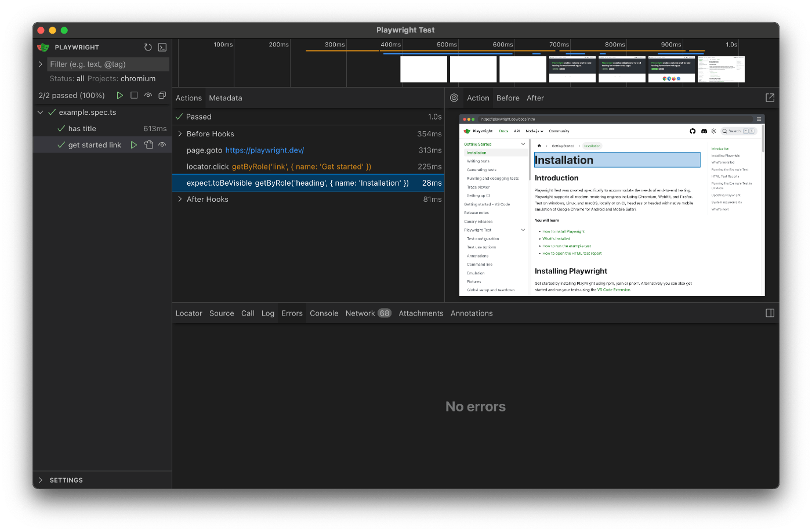The image size is (812, 532).
Task: Click the 800ms marker on the timeline
Action: click(x=615, y=45)
